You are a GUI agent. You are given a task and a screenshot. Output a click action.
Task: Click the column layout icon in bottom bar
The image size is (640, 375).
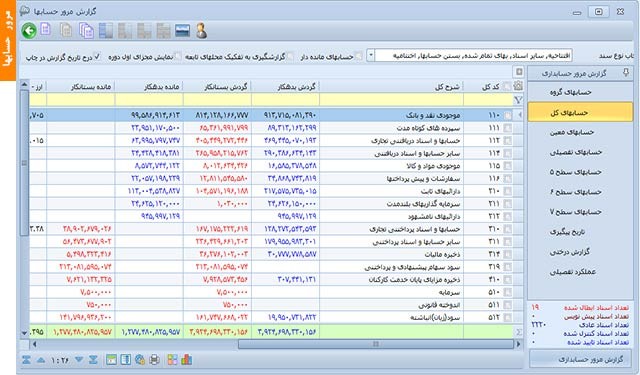pos(125,359)
